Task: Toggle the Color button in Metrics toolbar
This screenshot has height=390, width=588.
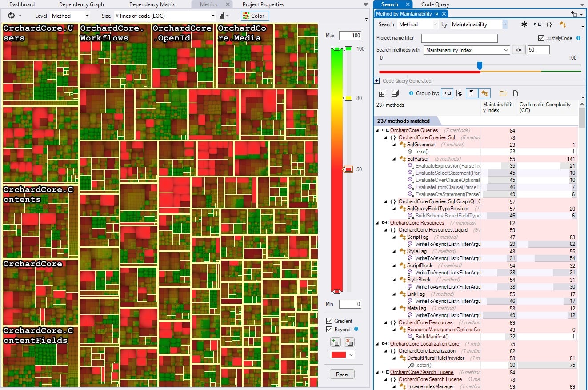Action: point(255,16)
